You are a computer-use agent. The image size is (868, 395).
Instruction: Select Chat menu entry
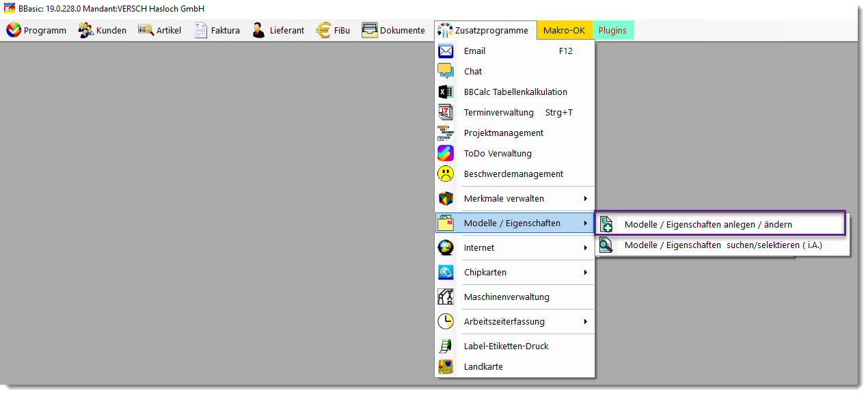point(515,71)
